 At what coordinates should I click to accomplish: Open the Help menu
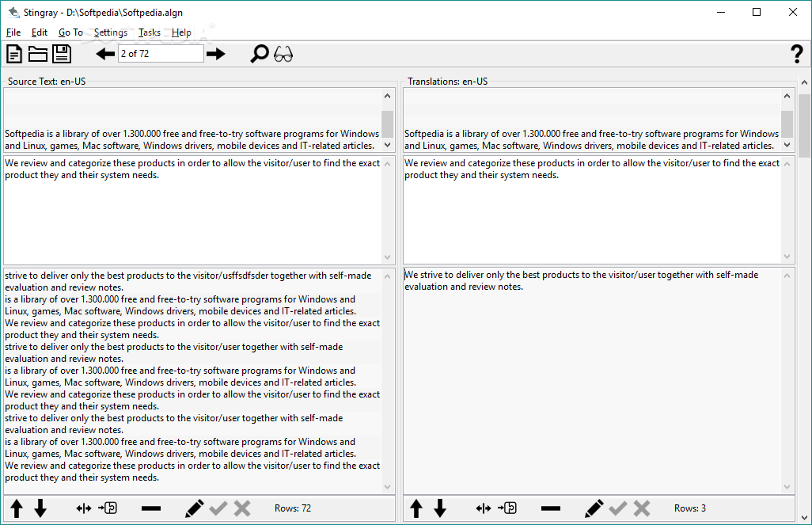[x=181, y=32]
